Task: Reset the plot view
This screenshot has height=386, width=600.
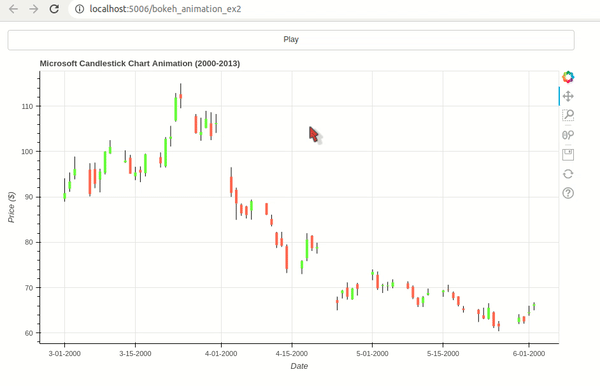Action: tap(568, 174)
